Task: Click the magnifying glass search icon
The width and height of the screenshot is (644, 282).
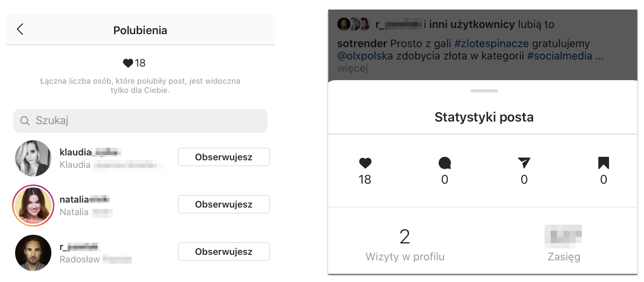Action: (25, 121)
